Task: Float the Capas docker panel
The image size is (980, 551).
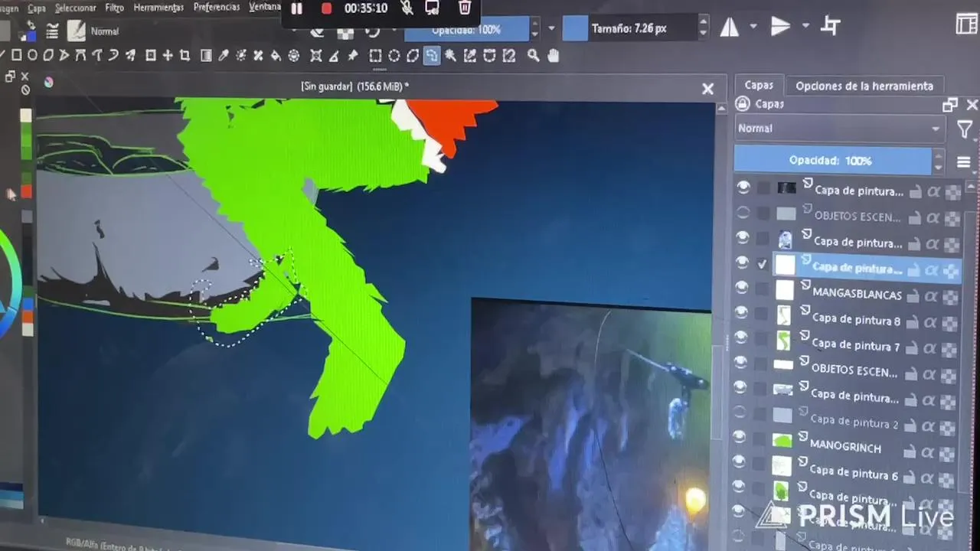Action: coord(950,105)
